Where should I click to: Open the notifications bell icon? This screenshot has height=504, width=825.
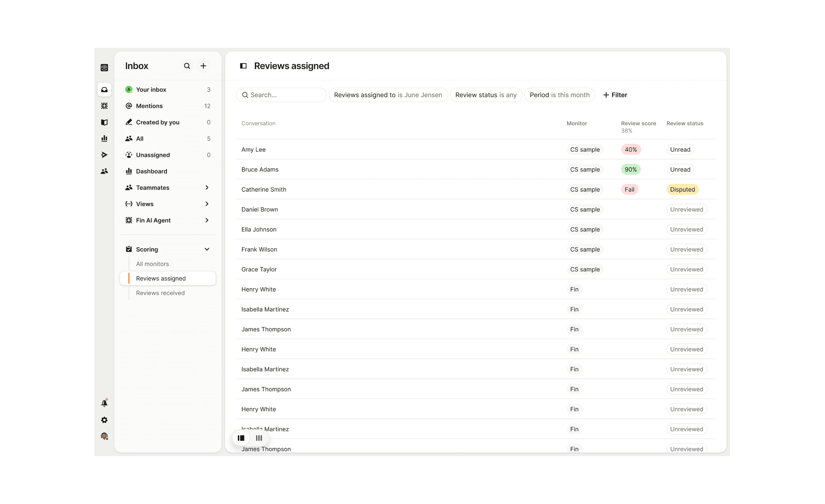(105, 403)
